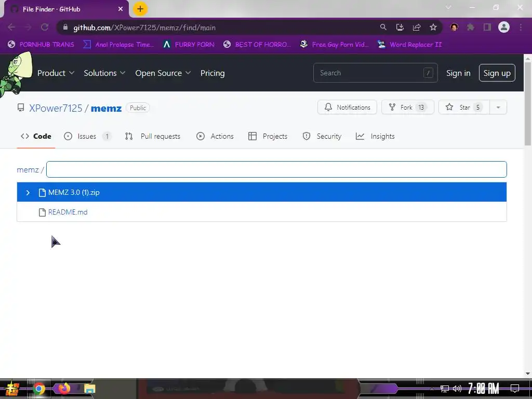Switch to the Insights tab
The image size is (532, 399).
point(375,136)
